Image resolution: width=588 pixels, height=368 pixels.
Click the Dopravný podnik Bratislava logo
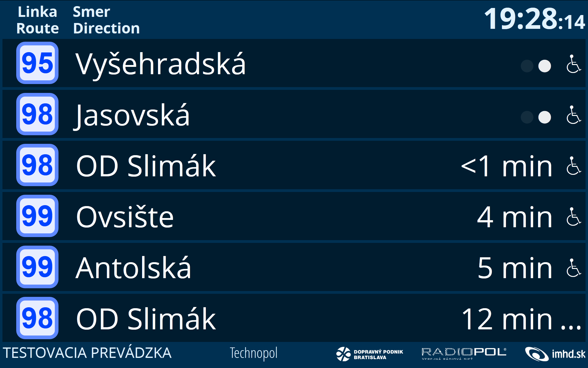point(370,354)
